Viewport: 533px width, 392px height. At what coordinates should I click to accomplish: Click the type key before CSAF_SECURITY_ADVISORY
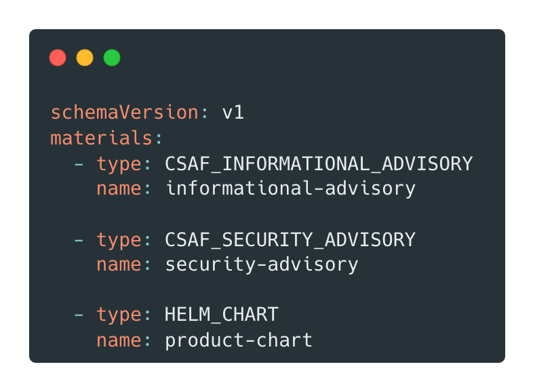coord(119,239)
